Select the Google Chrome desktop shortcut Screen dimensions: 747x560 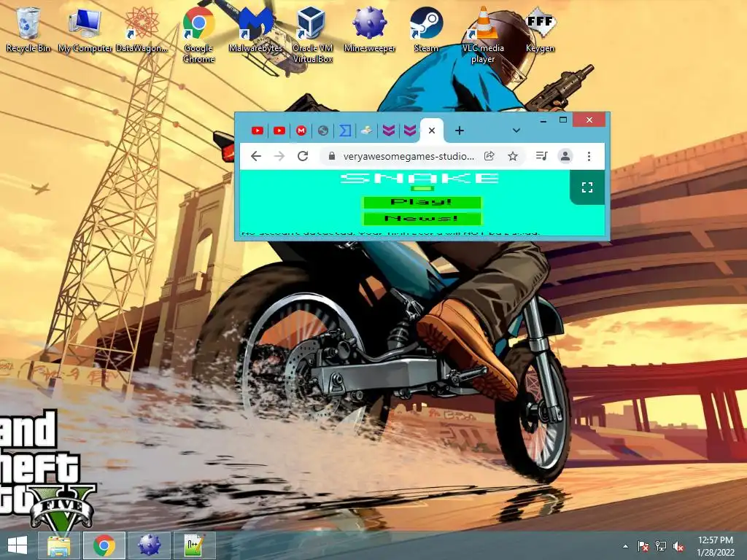click(198, 34)
